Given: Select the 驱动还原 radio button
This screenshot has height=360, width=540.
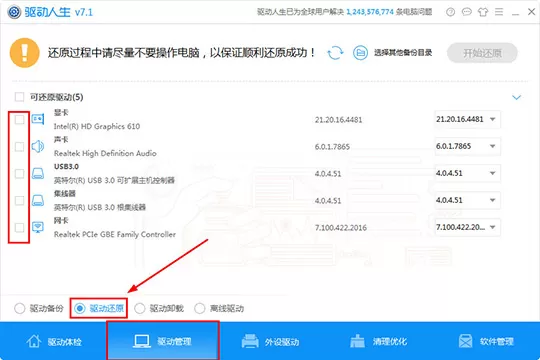Looking at the screenshot, I should coord(80,308).
